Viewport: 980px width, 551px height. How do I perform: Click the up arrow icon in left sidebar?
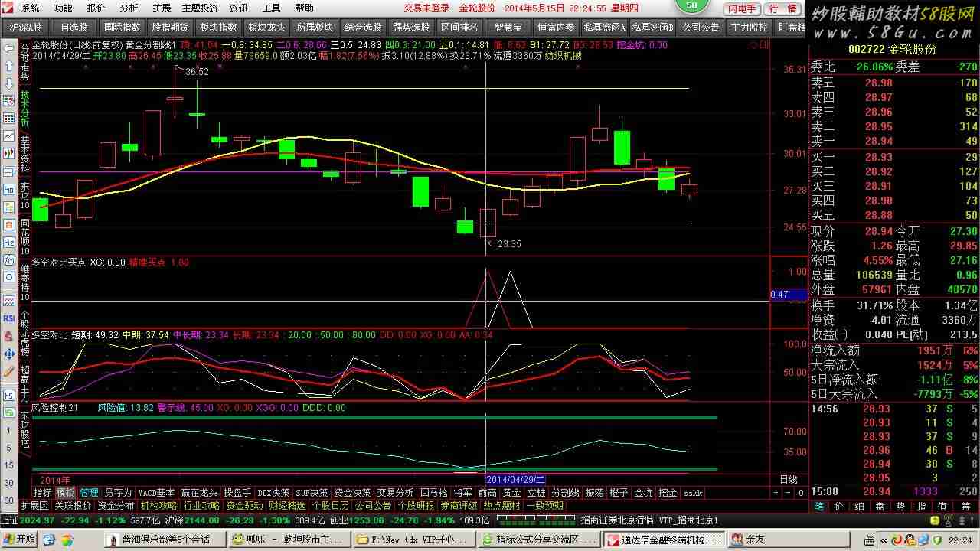point(8,66)
